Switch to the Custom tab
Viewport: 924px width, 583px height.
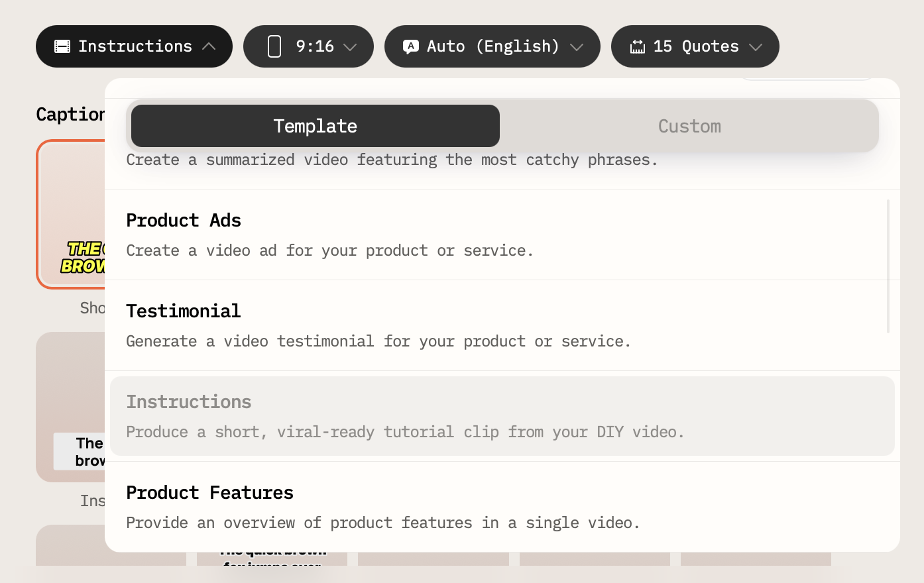point(689,126)
